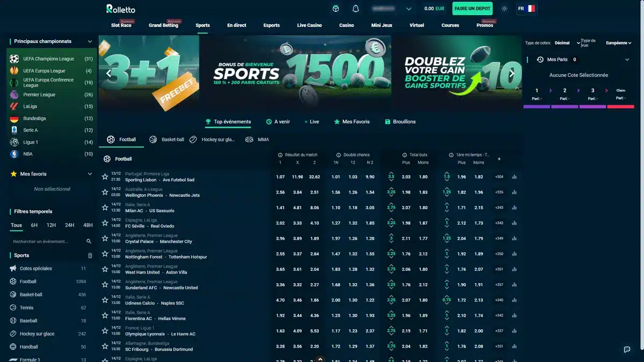The width and height of the screenshot is (644, 362).
Task: Toggle light theme sun icon
Action: (504, 9)
